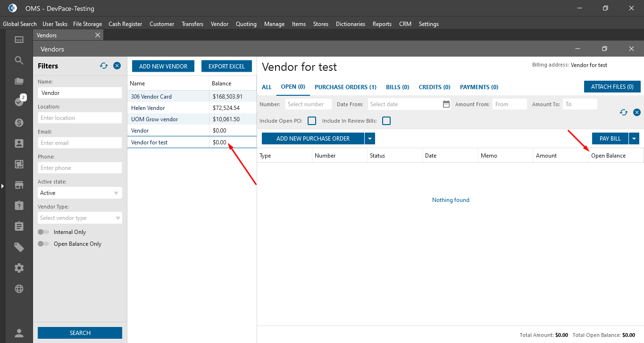Clear filters using the X icon beside Filters
Viewport: 644px width, 343px height.
117,66
